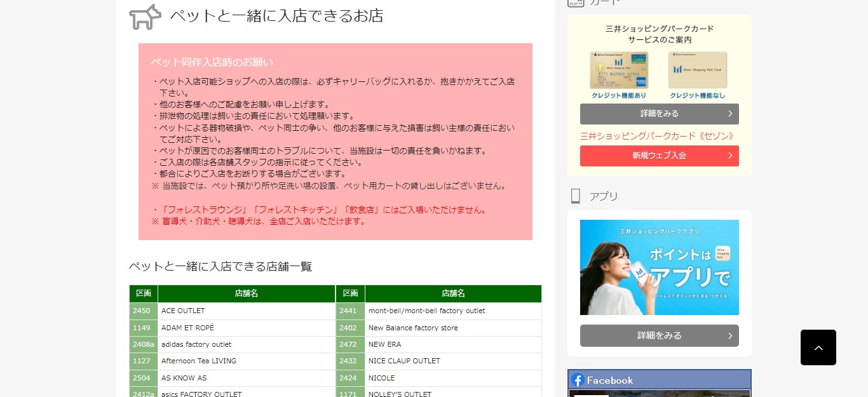The width and height of the screenshot is (868, 397).
Task: Click New Balance factory store name
Action: coord(413,328)
